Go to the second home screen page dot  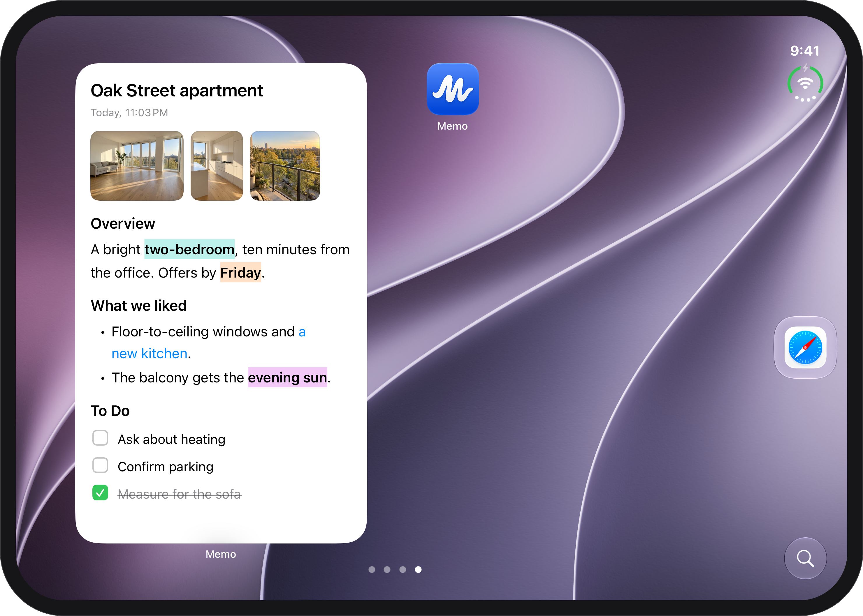point(387,569)
